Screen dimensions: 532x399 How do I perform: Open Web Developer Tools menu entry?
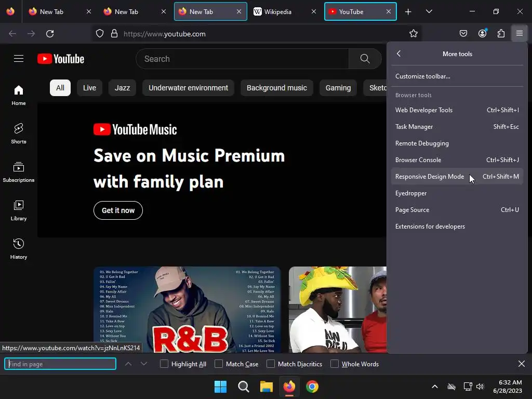pyautogui.click(x=457, y=110)
